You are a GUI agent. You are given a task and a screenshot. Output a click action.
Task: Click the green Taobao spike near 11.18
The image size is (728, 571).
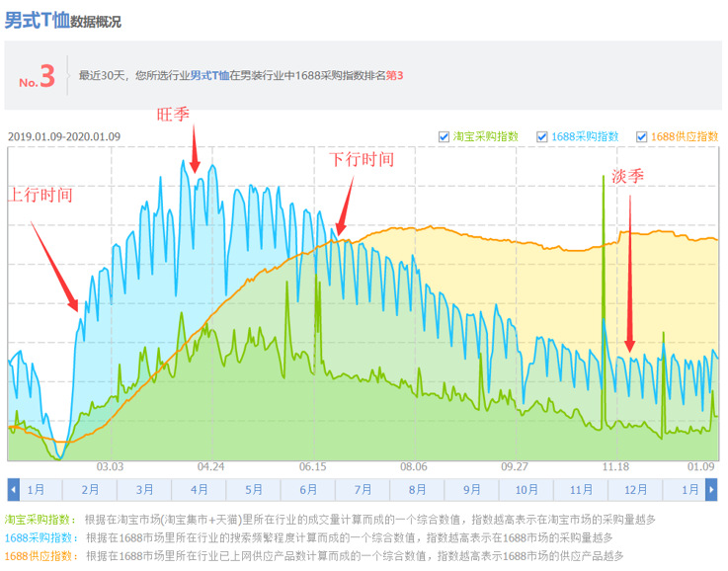click(604, 178)
